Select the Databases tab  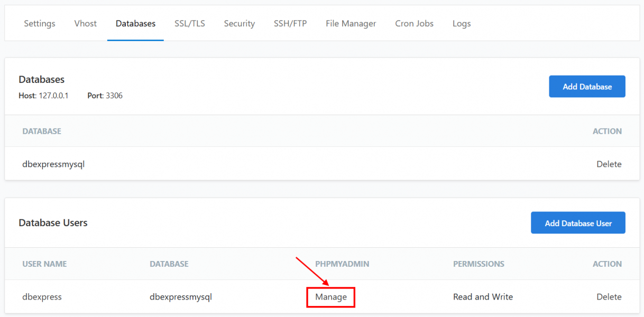[135, 24]
